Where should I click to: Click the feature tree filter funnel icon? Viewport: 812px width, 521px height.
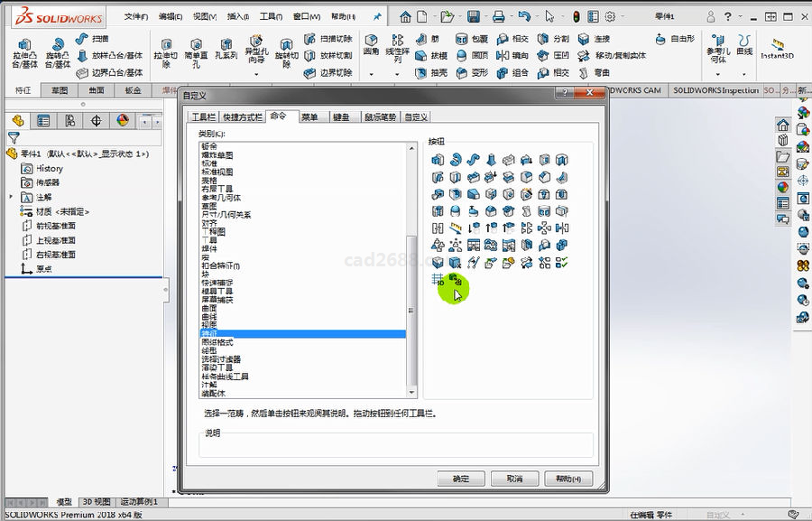(14, 138)
